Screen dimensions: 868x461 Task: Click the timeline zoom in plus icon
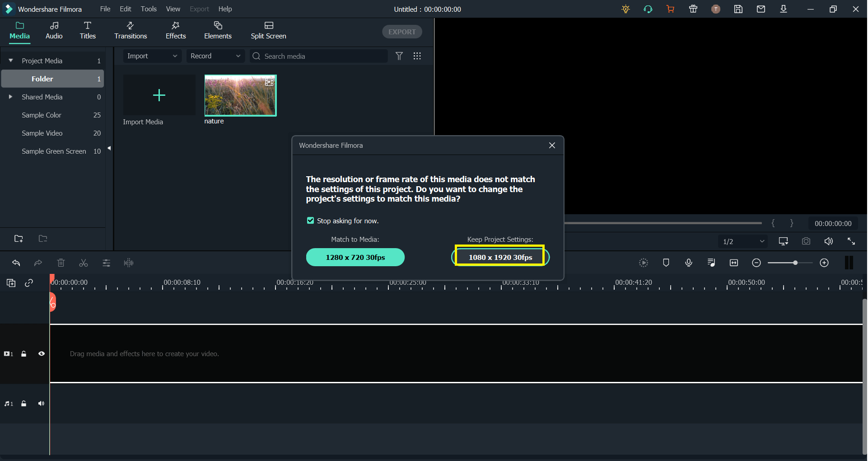pyautogui.click(x=824, y=263)
